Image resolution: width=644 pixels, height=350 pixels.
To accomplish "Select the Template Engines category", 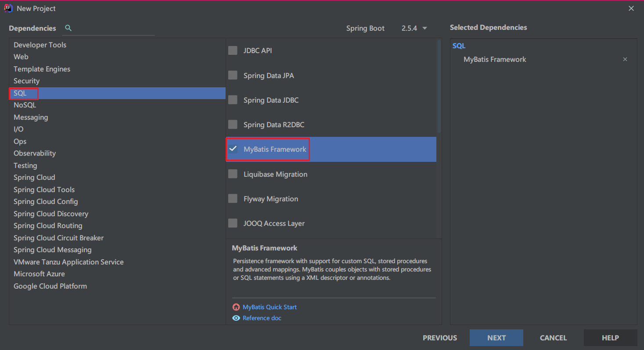I will pyautogui.click(x=117, y=69).
